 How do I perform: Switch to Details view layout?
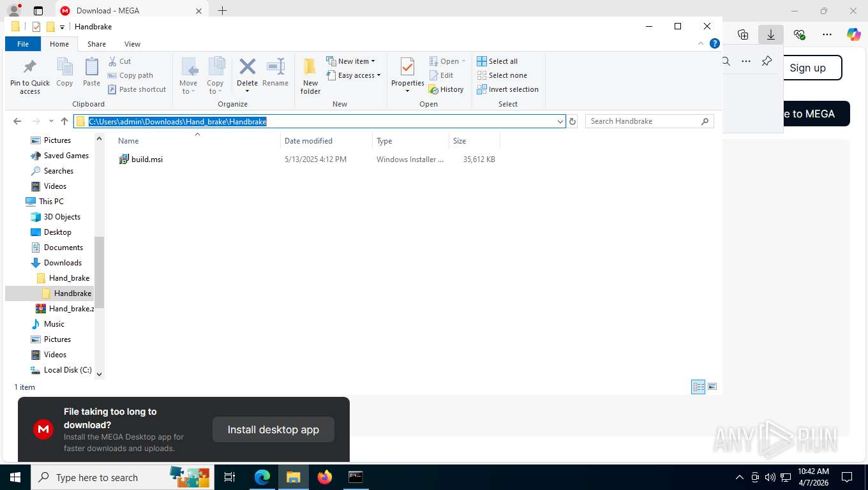tap(698, 387)
